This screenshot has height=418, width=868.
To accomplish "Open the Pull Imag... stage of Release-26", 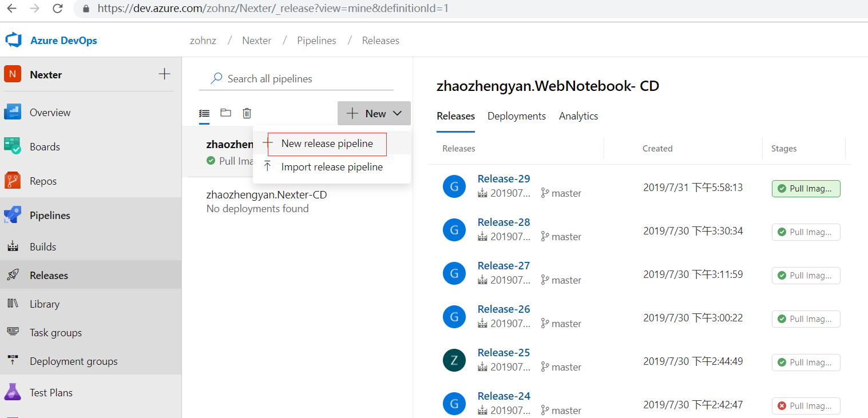I will click(806, 319).
